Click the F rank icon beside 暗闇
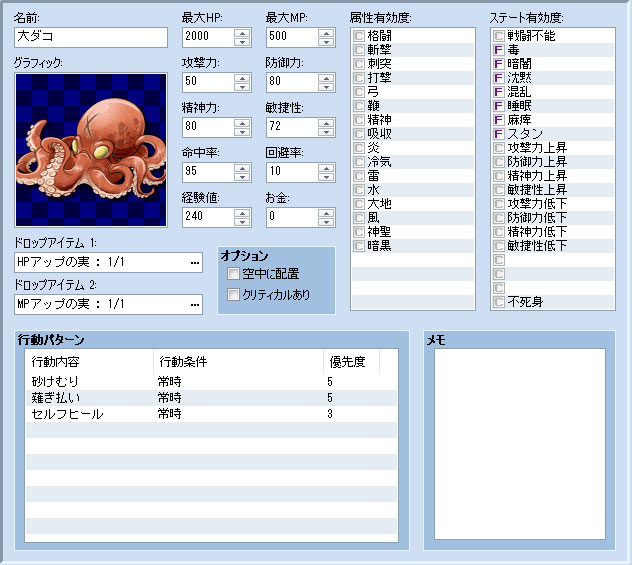Viewport: 632px width, 565px height. pyautogui.click(x=499, y=63)
